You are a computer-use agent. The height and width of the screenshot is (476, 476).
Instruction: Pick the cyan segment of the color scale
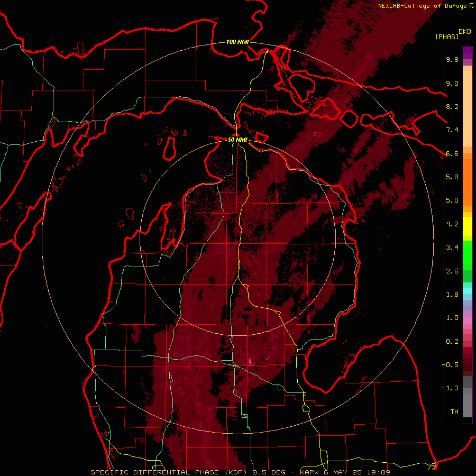(x=467, y=291)
